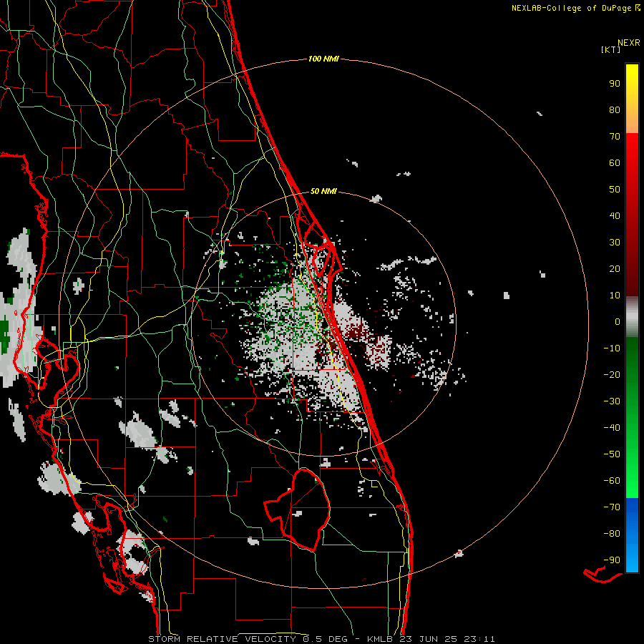
Task: Click the -30 value on velocity scale
Action: (612, 401)
